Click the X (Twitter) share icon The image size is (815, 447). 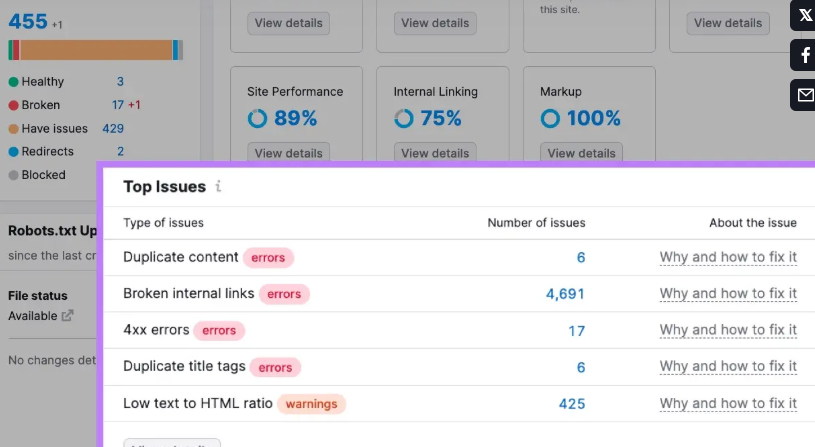click(804, 15)
